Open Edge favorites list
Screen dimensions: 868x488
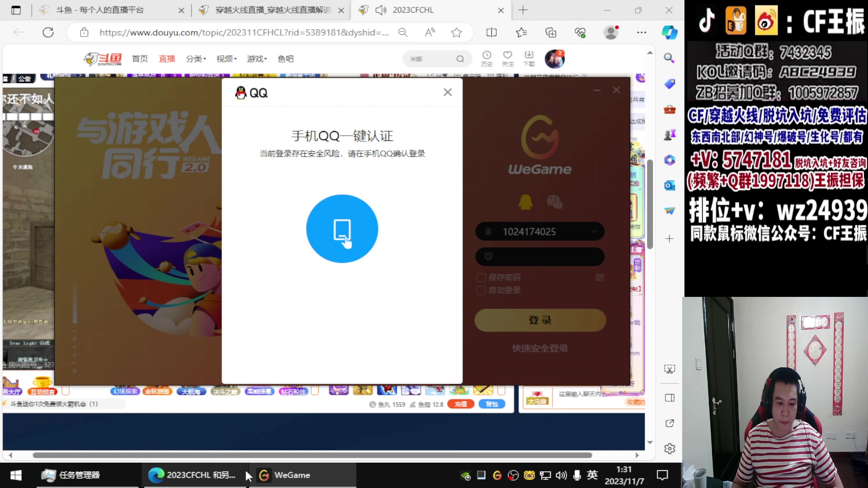point(521,33)
